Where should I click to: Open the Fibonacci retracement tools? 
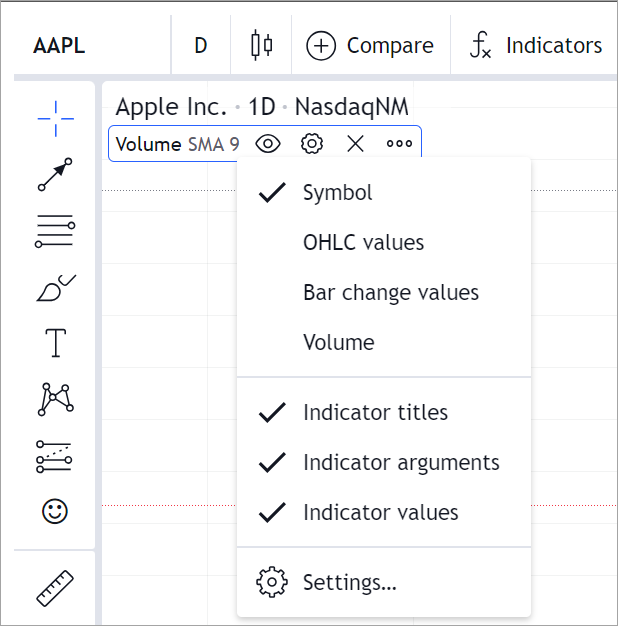pos(55,231)
